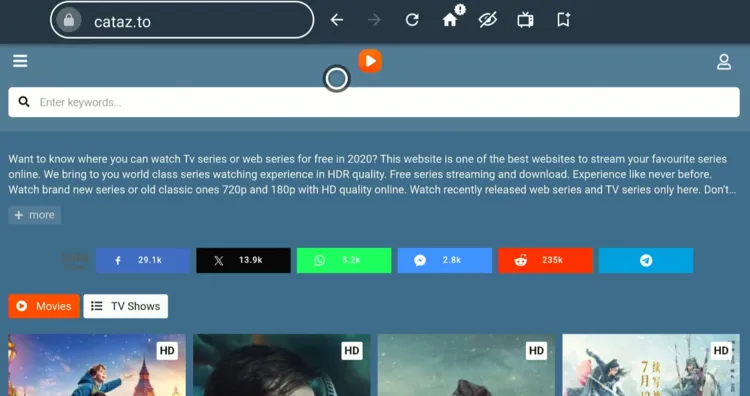
Task: Focus the Enter keywords search box
Action: point(374,102)
